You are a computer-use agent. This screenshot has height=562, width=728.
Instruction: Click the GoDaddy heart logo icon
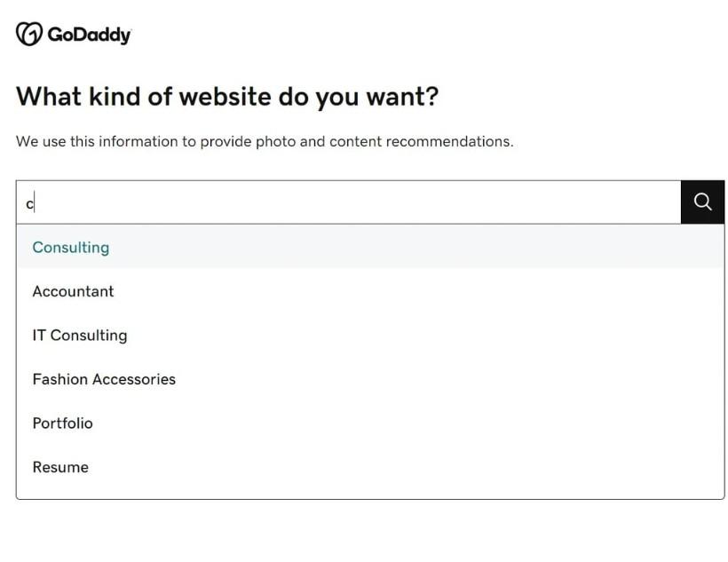pyautogui.click(x=28, y=35)
